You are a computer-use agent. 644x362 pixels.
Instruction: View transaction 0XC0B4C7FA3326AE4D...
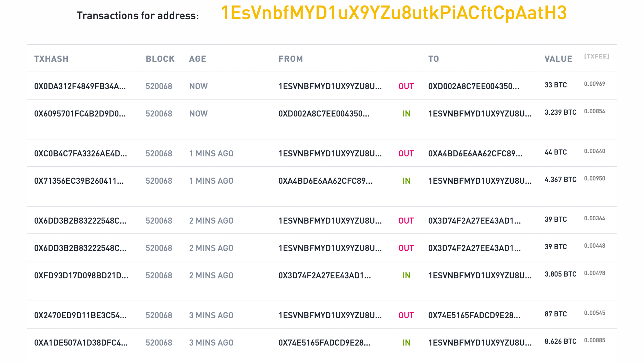pyautogui.click(x=80, y=154)
